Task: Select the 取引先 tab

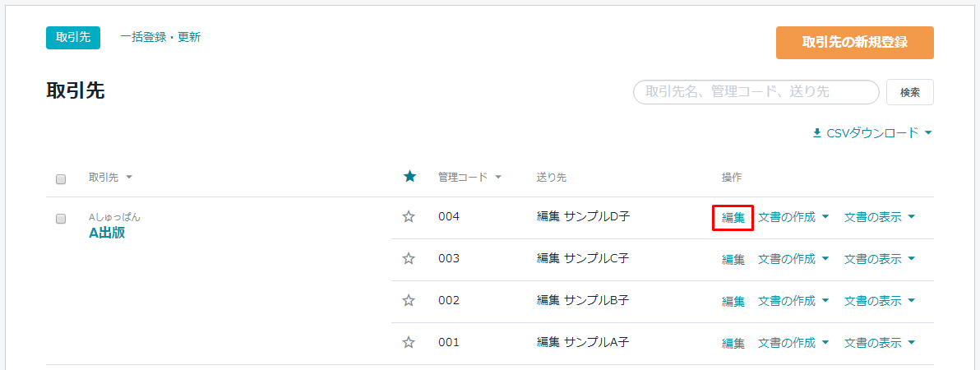Action: (73, 38)
